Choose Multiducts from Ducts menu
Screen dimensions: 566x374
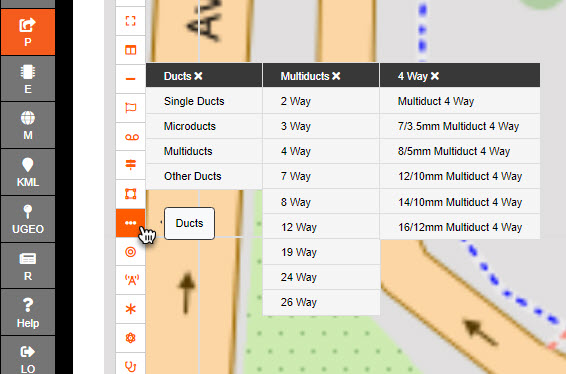[204, 151]
